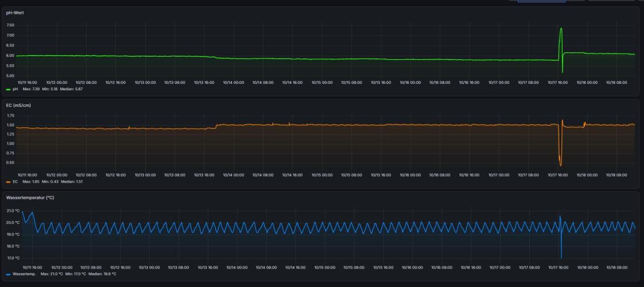
Task: Click the orange EC legend color swatch
Action: point(8,181)
